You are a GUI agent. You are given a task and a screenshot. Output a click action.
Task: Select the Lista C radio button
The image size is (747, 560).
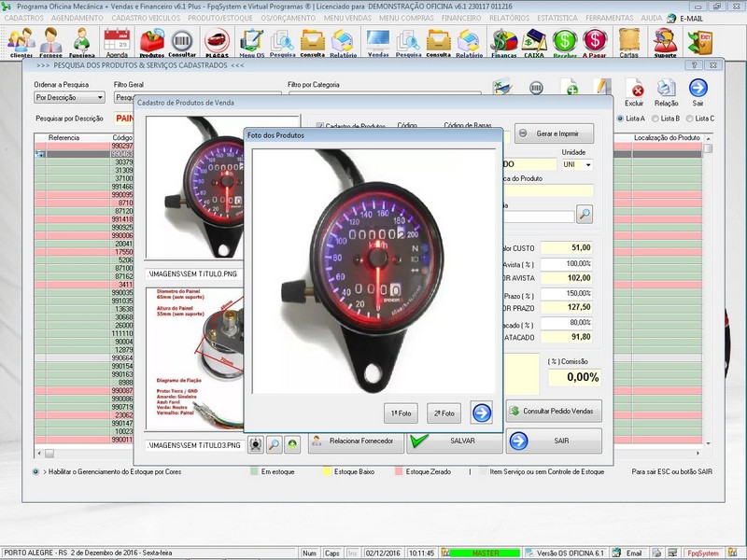pos(689,119)
